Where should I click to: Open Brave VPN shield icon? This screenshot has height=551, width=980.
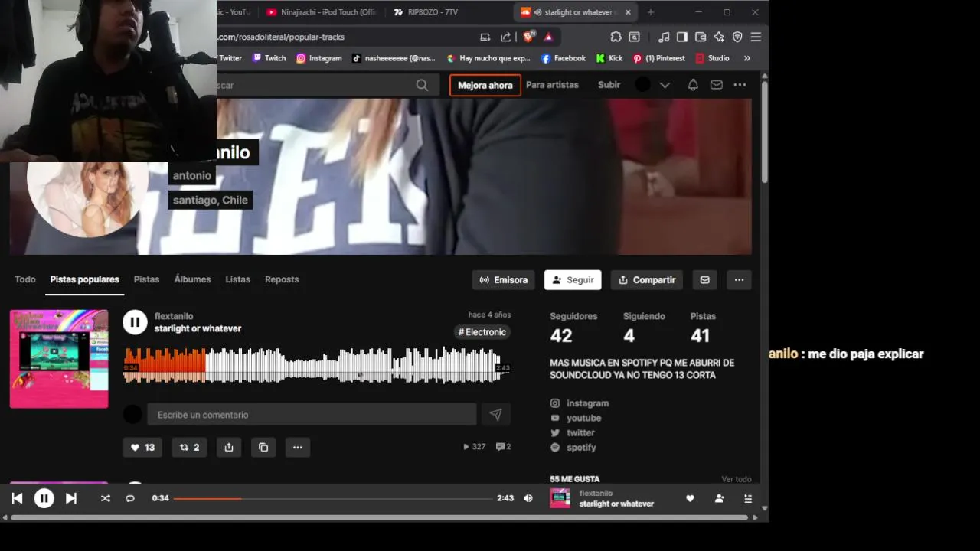737,37
